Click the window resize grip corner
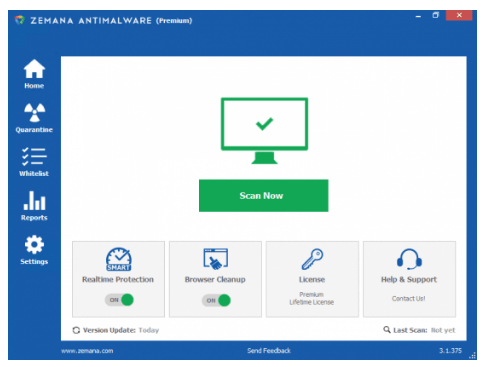The width and height of the screenshot is (484, 367). tap(473, 356)
